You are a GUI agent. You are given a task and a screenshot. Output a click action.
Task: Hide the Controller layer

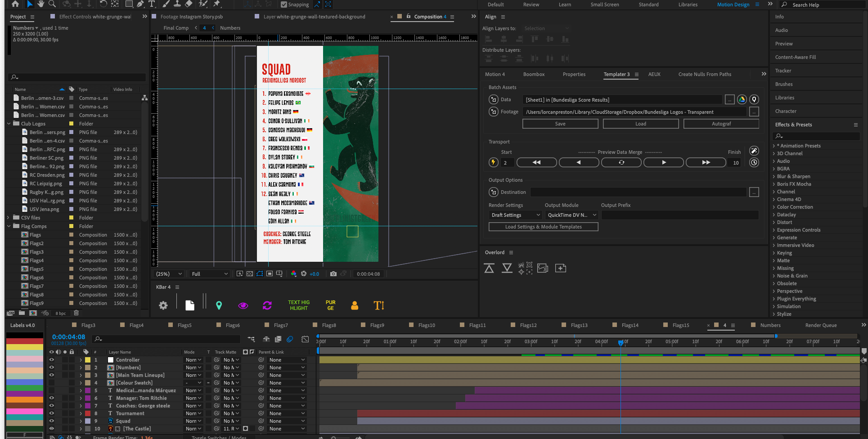[51, 360]
